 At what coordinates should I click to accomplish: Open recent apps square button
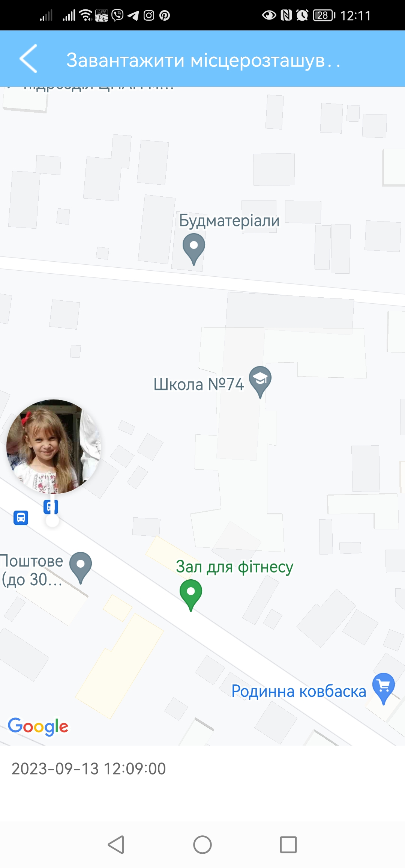pyautogui.click(x=288, y=845)
